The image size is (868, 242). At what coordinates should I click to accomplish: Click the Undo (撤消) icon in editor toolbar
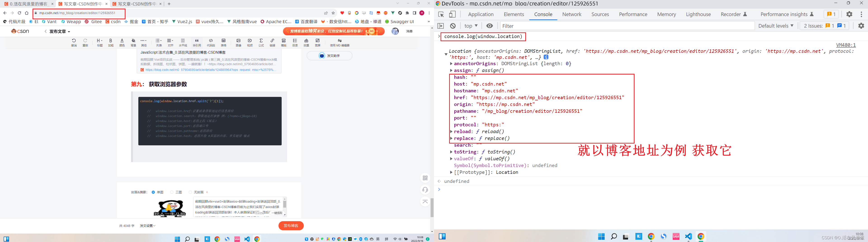tap(74, 43)
